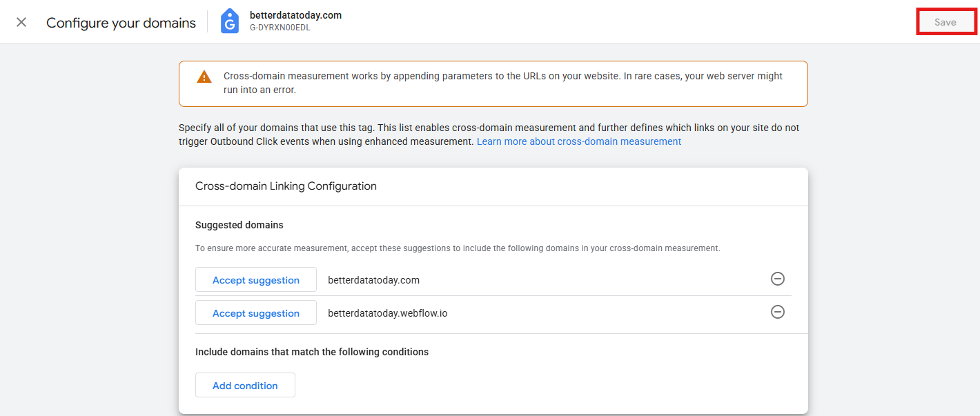The image size is (980, 416).
Task: Accept suggestion for betterdatatoday.com
Action: 256,279
